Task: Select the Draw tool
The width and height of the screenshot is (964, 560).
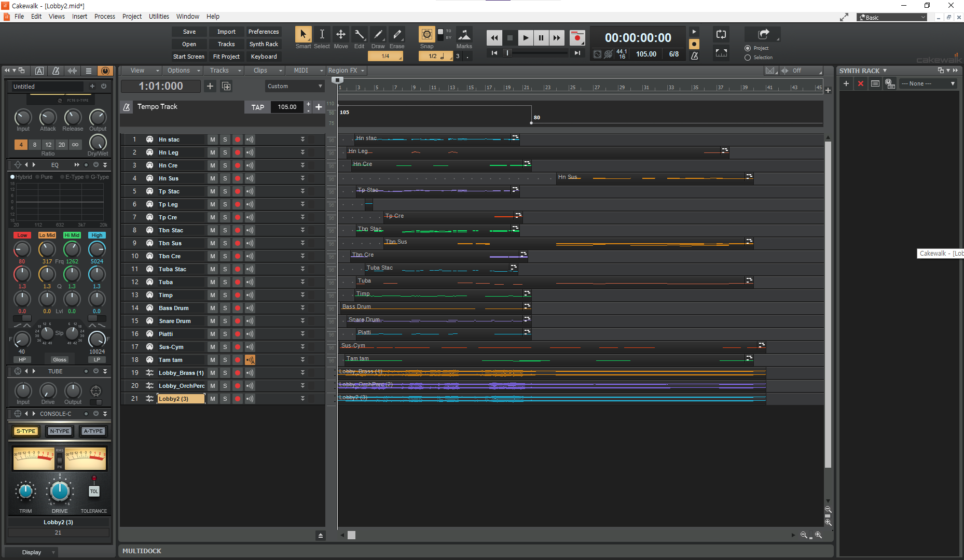Action: (378, 35)
